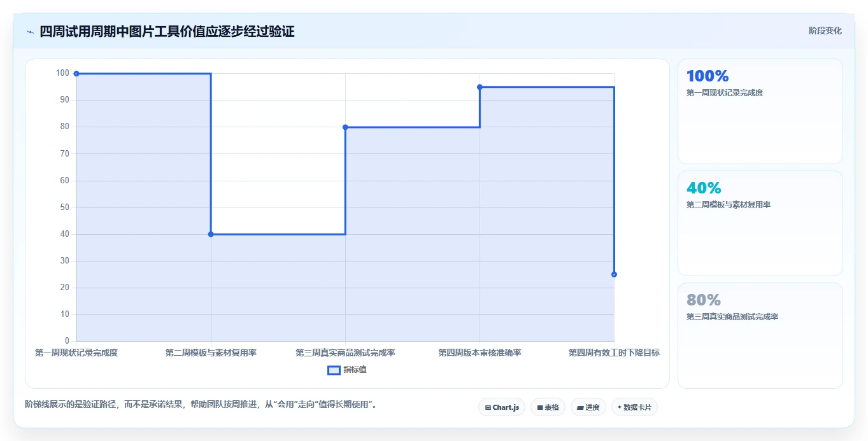Select the 数据卡片 tag chip
Screen dimensions: 868x441
point(634,407)
